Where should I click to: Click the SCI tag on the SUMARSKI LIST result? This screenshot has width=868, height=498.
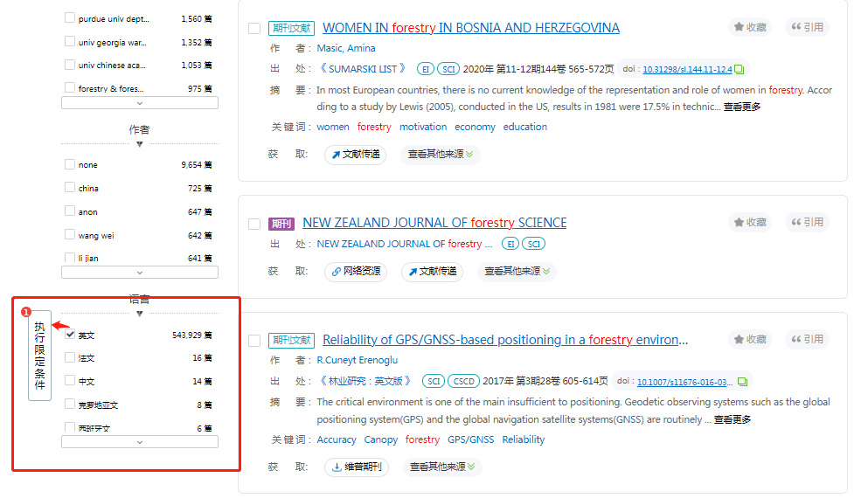pos(448,70)
